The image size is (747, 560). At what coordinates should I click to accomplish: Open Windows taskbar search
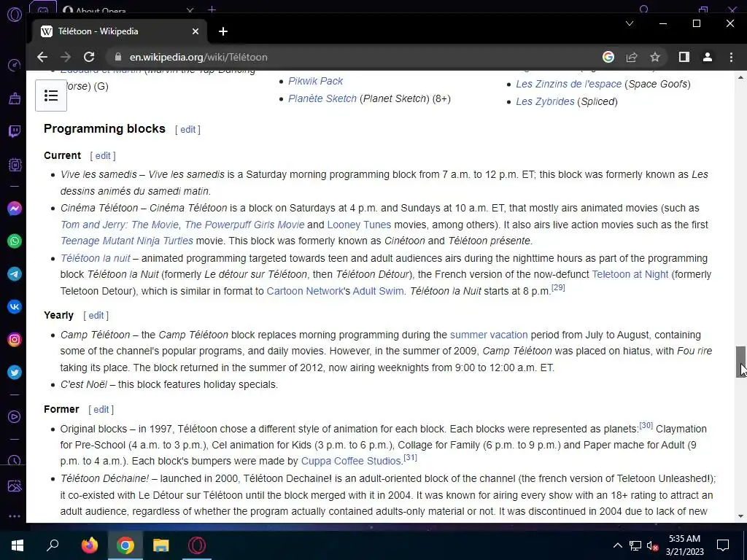pos(53,545)
